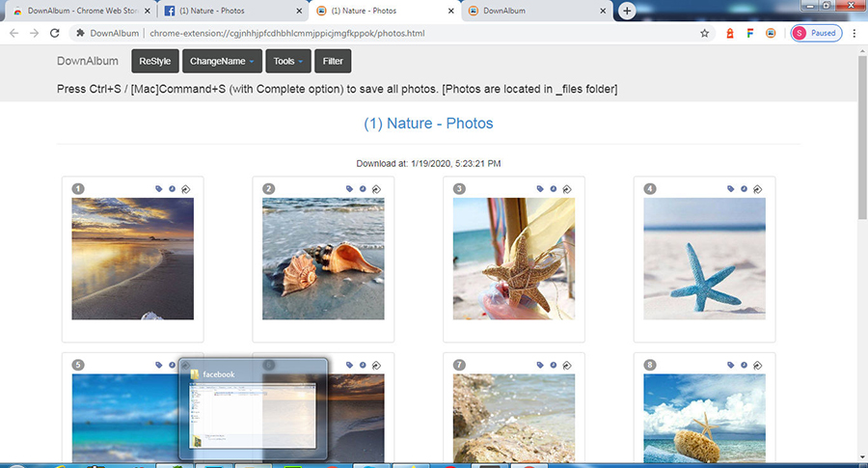
Task: Open the seashells photo 2
Action: (x=323, y=259)
